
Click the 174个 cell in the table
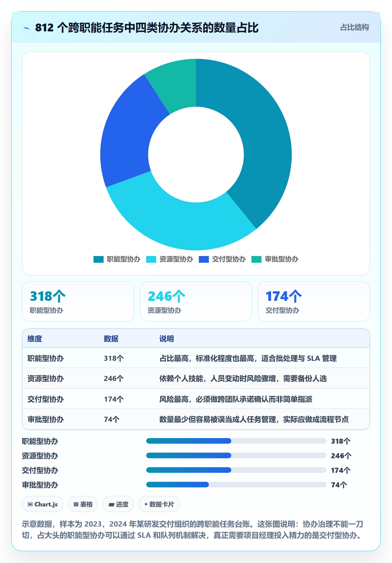pos(114,399)
